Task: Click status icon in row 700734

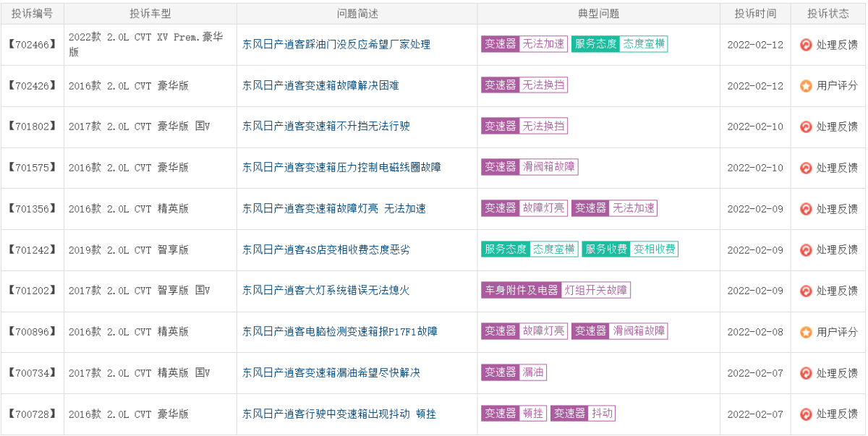Action: coord(806,373)
